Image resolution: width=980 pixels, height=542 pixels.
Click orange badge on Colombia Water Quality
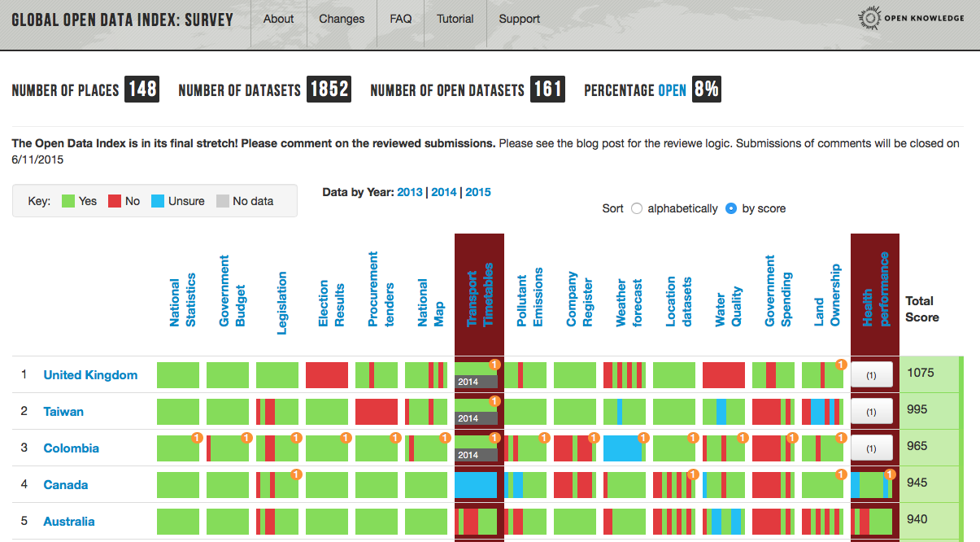[743, 438]
